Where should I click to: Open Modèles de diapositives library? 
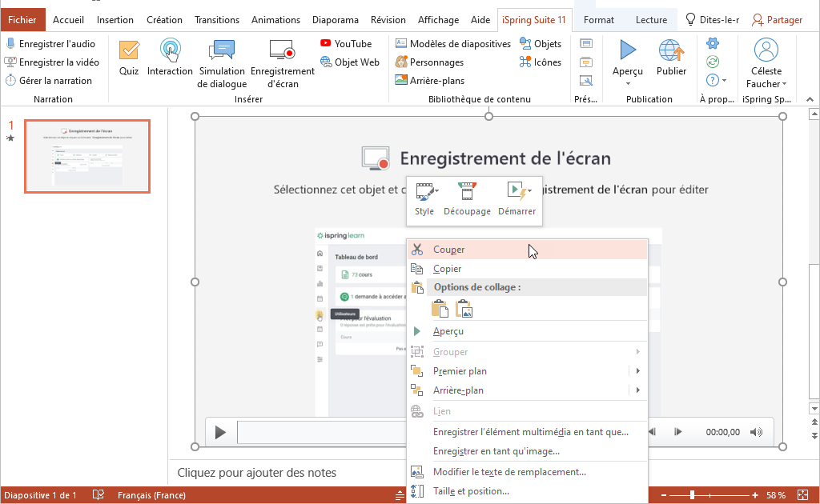pos(452,43)
